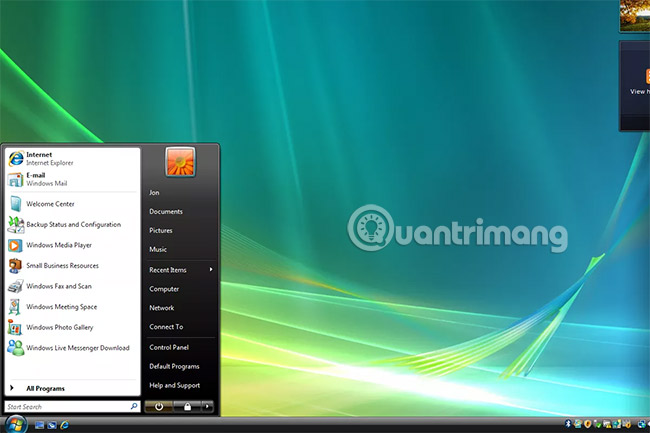Open Windows Meeting Space
Image resolution: width=650 pixels, height=433 pixels.
(x=72, y=307)
